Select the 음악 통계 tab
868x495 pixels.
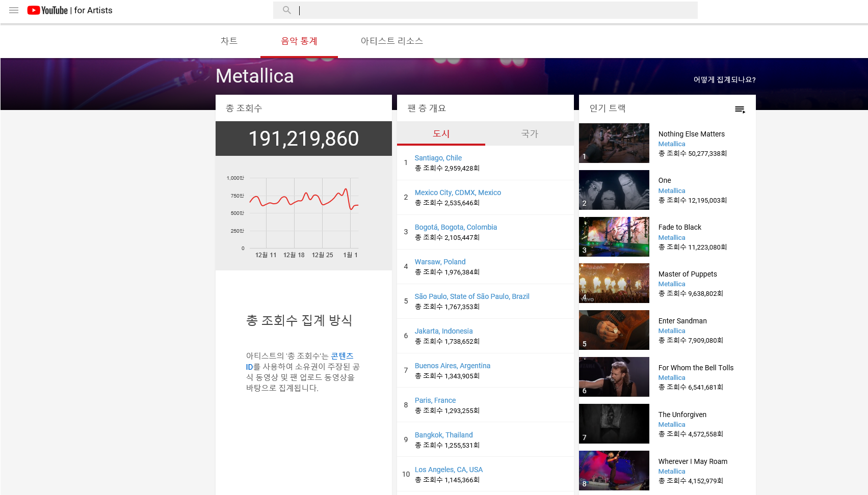coord(299,41)
